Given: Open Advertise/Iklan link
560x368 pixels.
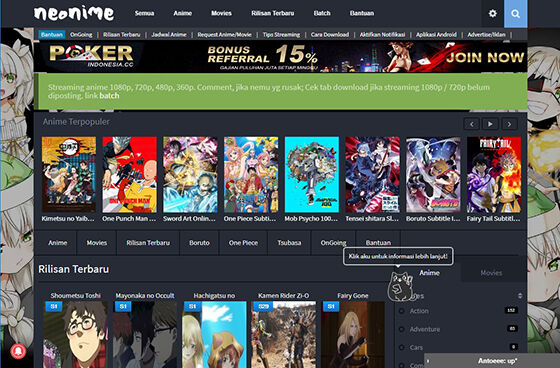Looking at the screenshot, I should pyautogui.click(x=486, y=35).
